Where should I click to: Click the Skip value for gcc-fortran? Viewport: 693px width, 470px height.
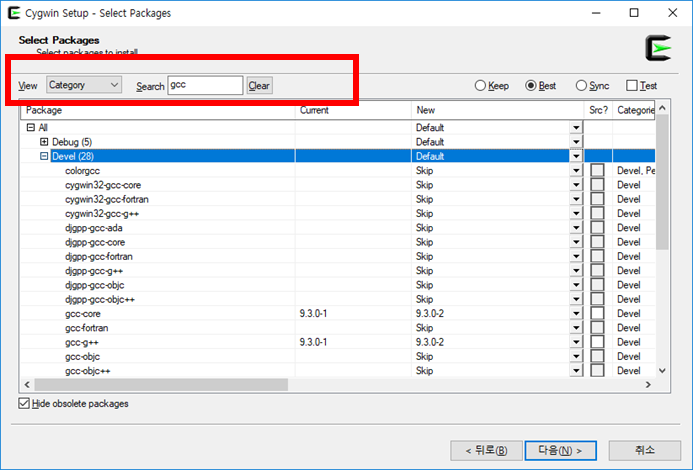coord(424,328)
